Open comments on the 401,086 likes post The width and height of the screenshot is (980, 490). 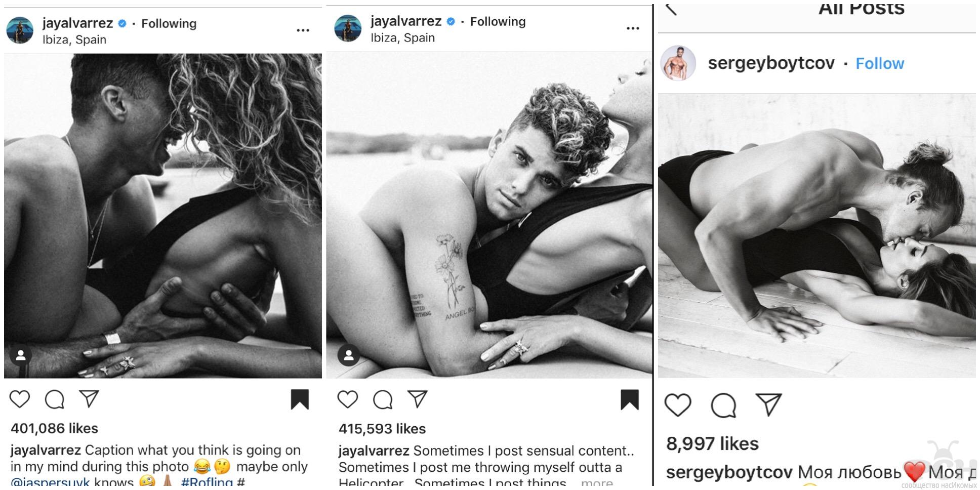click(55, 399)
